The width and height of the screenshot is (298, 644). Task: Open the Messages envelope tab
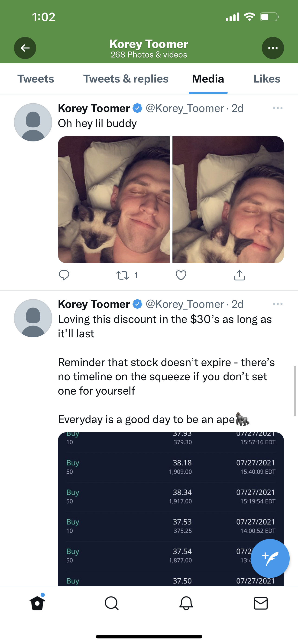[x=260, y=603]
